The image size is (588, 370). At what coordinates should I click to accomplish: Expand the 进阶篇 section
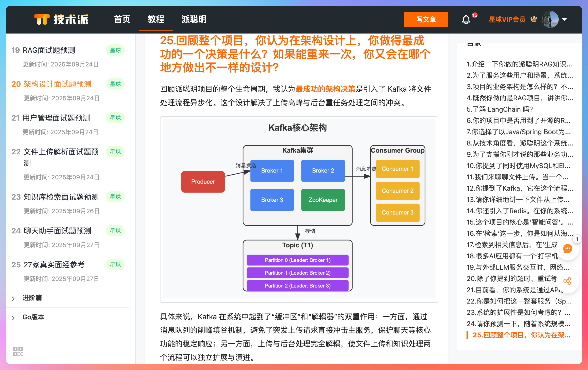coord(32,298)
